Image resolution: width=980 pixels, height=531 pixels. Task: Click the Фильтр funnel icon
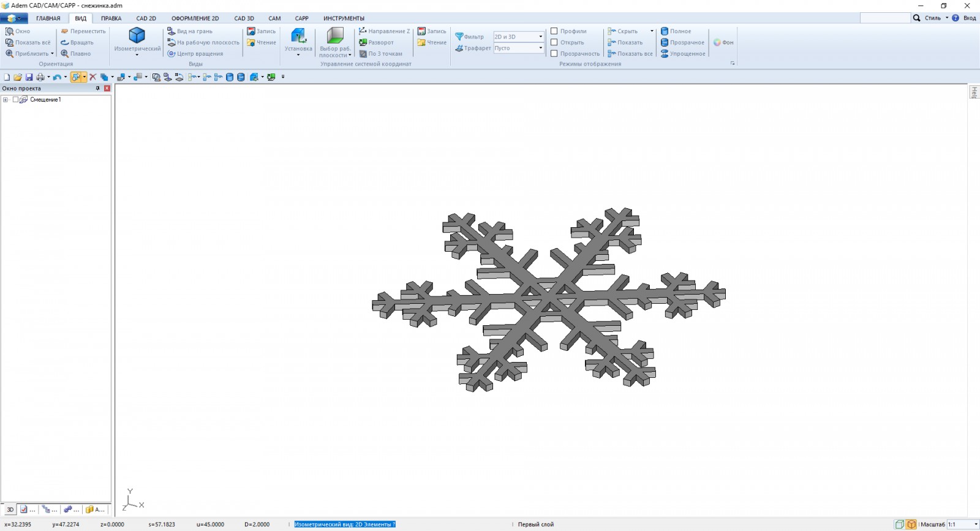pos(459,37)
